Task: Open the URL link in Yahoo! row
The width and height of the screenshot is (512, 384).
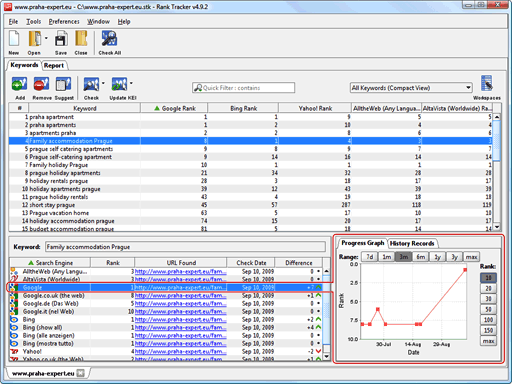Action: 180,352
